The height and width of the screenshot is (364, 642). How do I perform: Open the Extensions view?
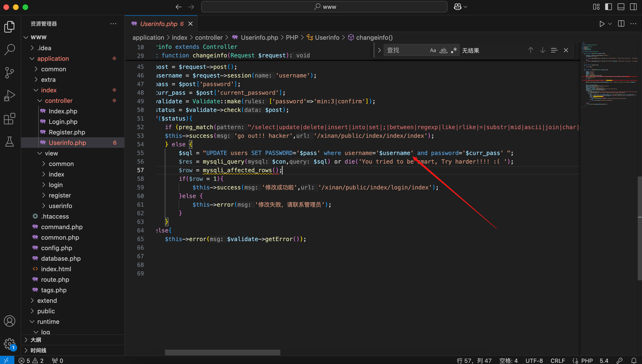click(9, 119)
